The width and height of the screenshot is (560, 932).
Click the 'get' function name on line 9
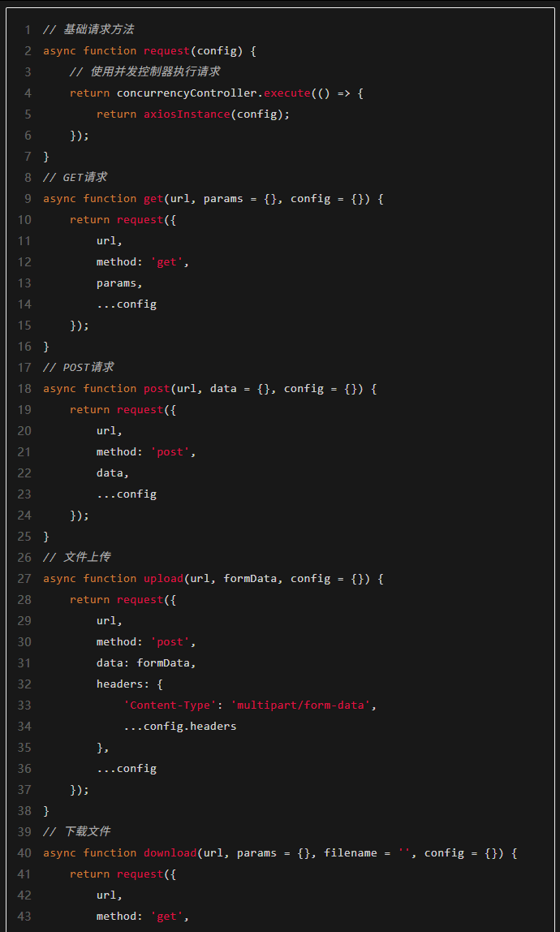tap(153, 198)
